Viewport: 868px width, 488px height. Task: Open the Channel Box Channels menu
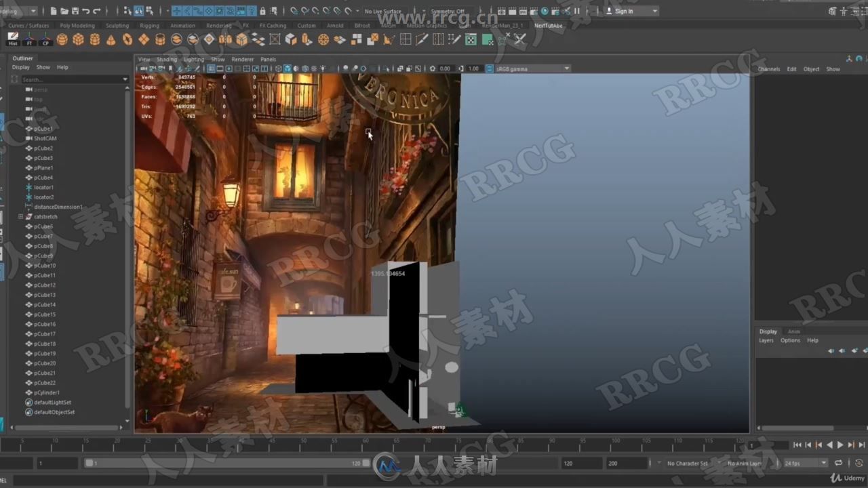(769, 69)
